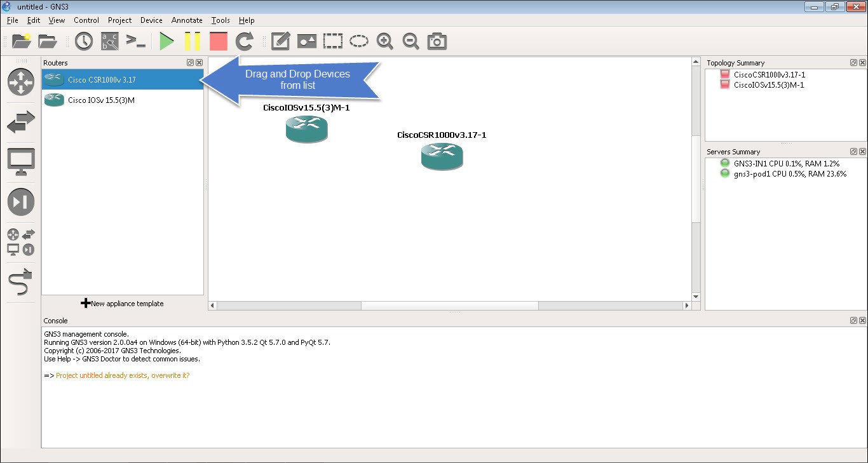Image resolution: width=868 pixels, height=463 pixels.
Task: Select the Draw an ellipse tool
Action: (x=359, y=41)
